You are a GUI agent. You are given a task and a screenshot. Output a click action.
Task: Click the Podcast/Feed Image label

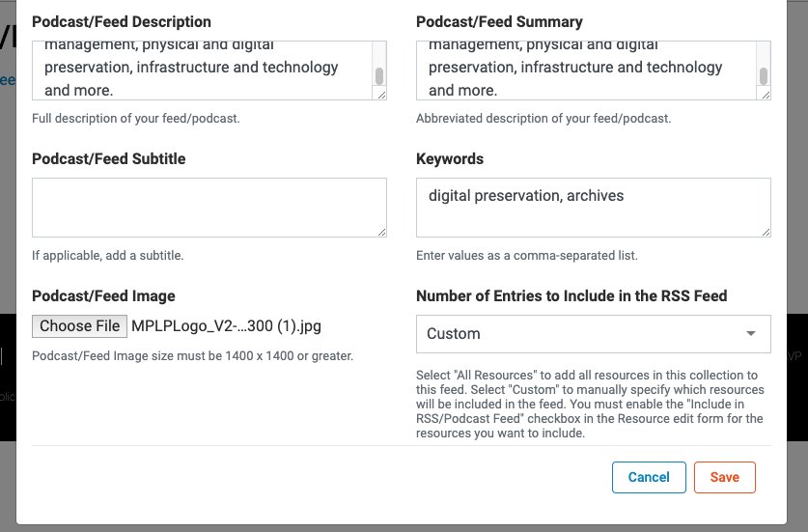[103, 296]
